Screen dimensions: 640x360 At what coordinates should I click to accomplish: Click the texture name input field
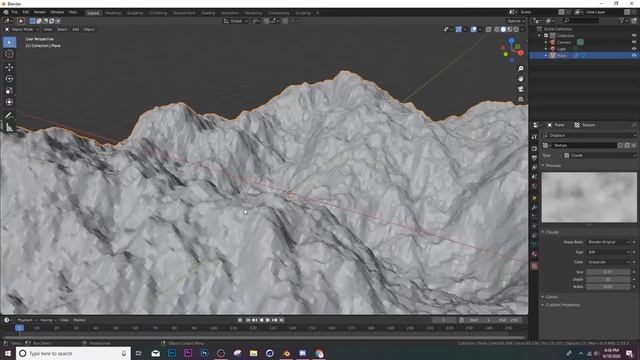584,145
